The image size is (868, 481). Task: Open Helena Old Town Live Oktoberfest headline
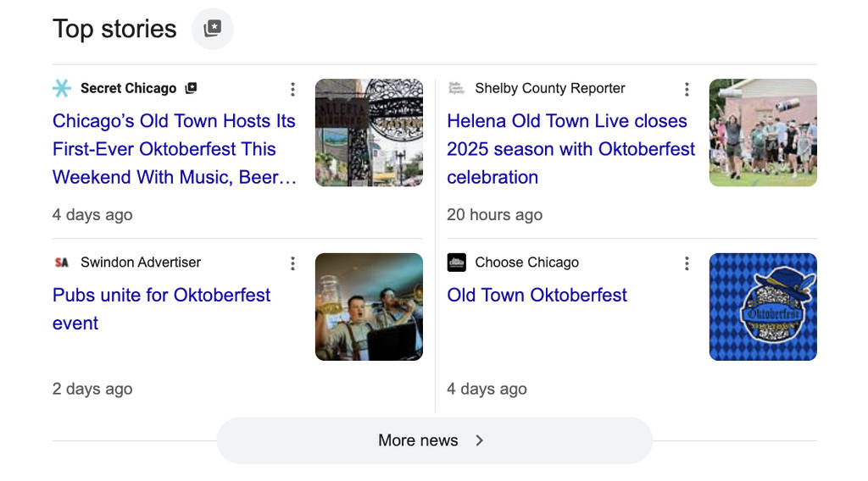click(570, 149)
